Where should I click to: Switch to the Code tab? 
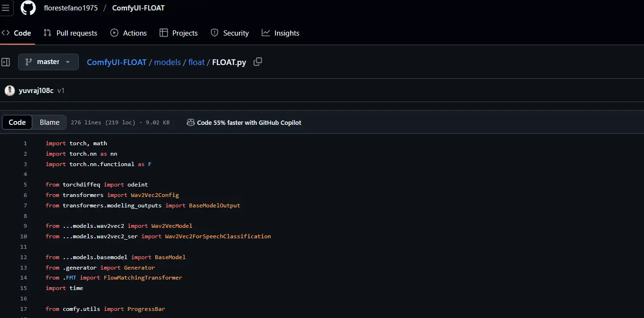17,33
